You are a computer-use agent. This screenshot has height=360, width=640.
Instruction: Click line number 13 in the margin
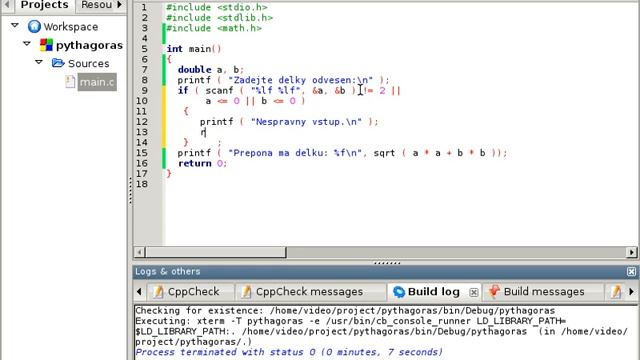coord(141,132)
